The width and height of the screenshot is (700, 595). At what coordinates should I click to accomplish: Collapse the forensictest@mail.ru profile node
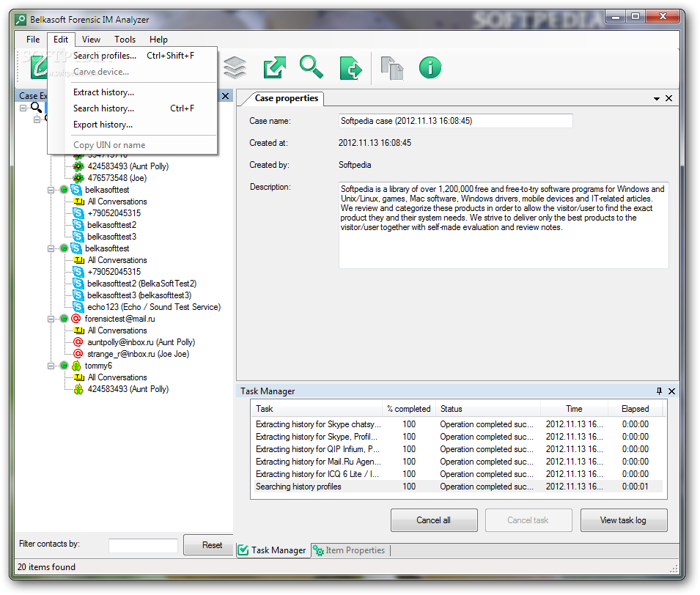click(51, 319)
